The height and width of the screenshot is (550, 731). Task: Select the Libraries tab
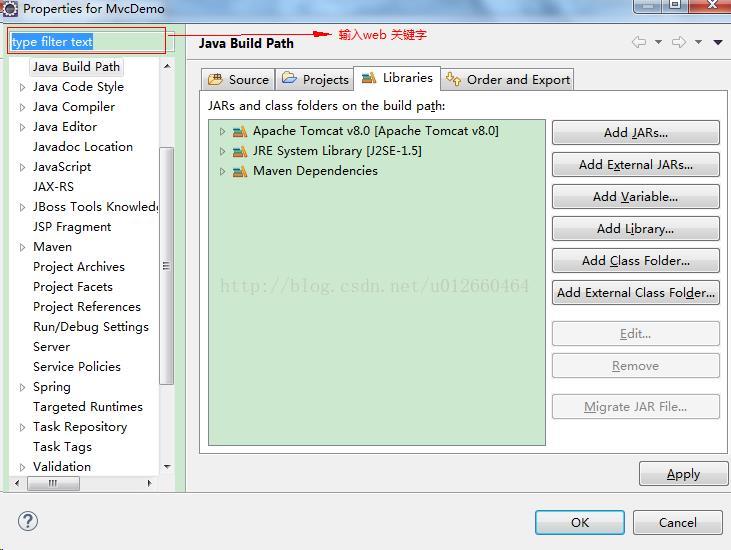pos(397,78)
